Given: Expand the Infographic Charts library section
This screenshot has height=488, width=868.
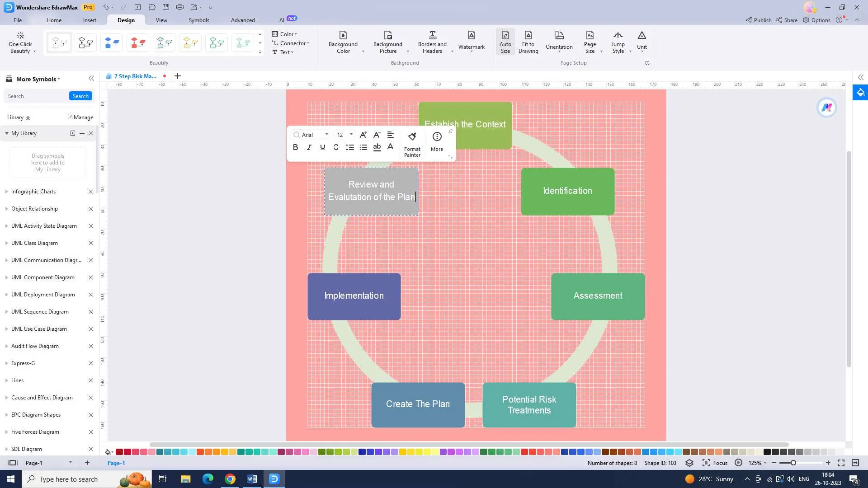Looking at the screenshot, I should tap(6, 191).
